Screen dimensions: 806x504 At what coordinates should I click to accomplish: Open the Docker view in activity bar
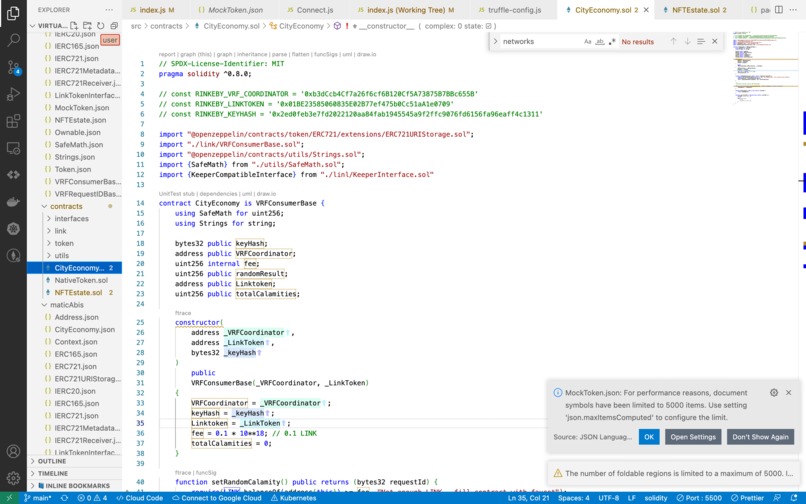(13, 202)
